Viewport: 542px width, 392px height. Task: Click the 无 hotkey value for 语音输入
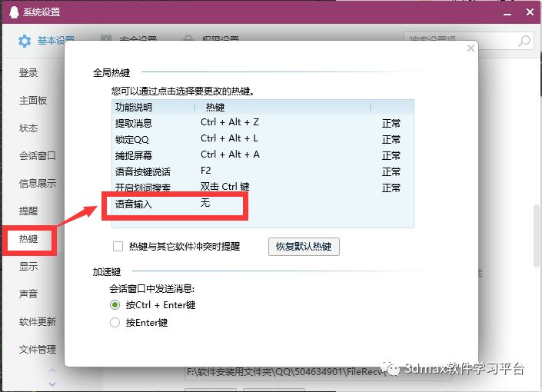pos(205,203)
